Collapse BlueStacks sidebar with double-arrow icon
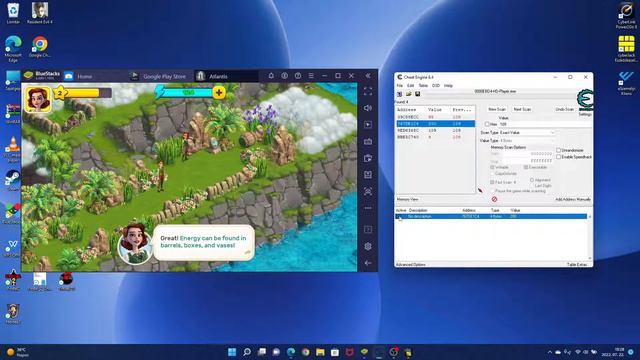 coord(368,76)
